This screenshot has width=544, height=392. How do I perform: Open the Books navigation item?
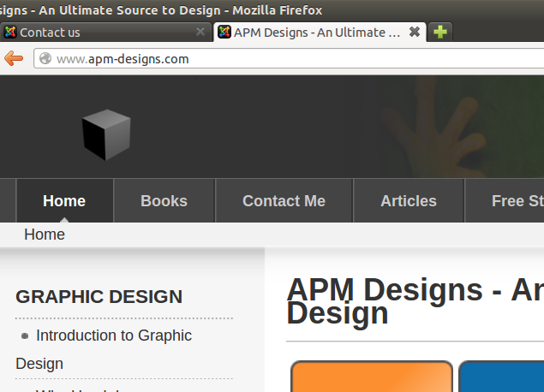point(164,200)
